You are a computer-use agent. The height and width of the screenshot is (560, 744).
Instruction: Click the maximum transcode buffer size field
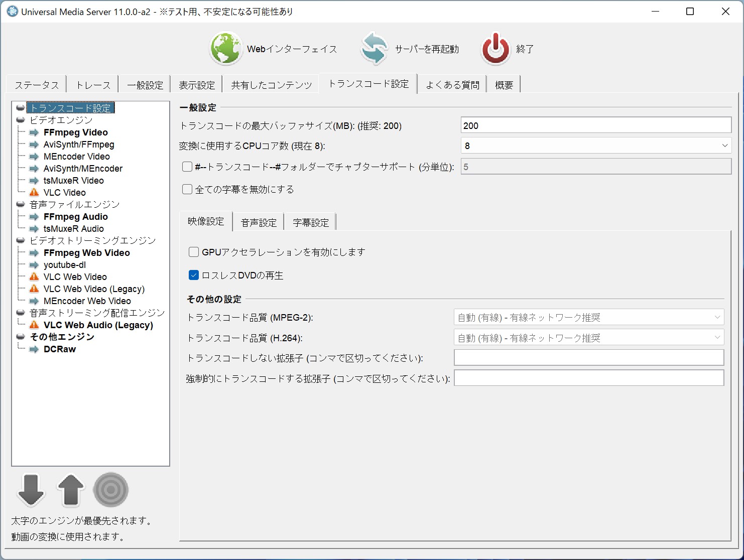click(x=595, y=125)
